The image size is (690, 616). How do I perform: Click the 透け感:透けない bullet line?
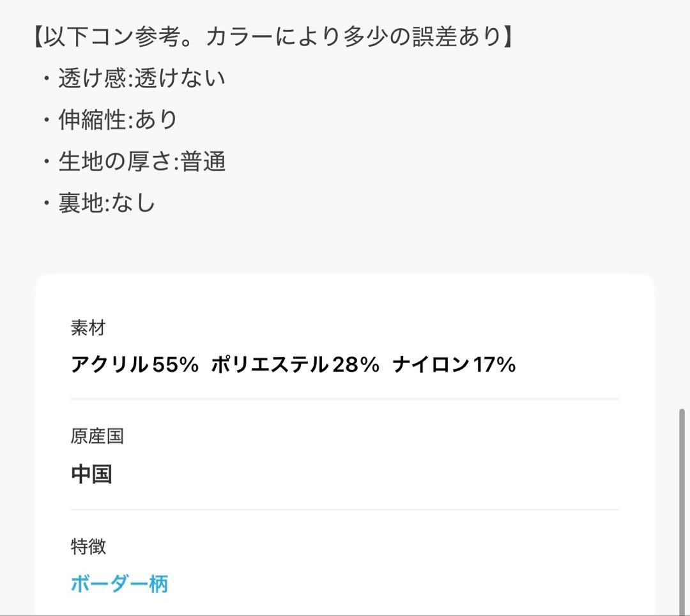(134, 78)
